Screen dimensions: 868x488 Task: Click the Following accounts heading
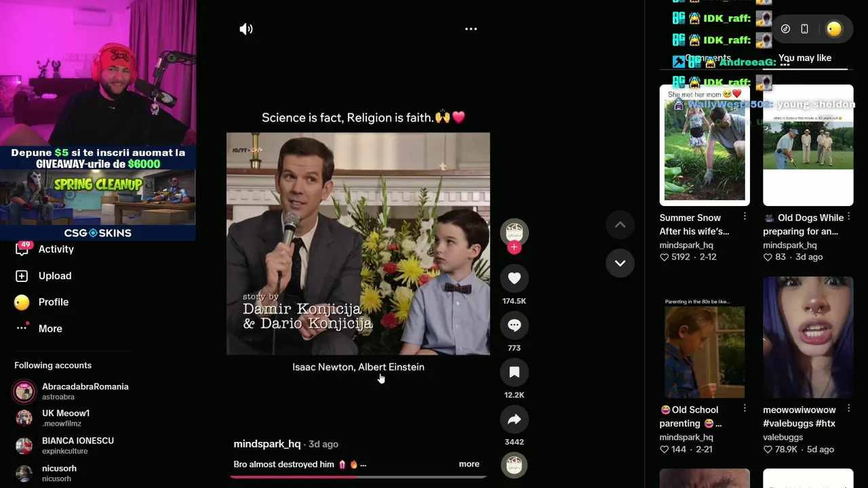(53, 365)
